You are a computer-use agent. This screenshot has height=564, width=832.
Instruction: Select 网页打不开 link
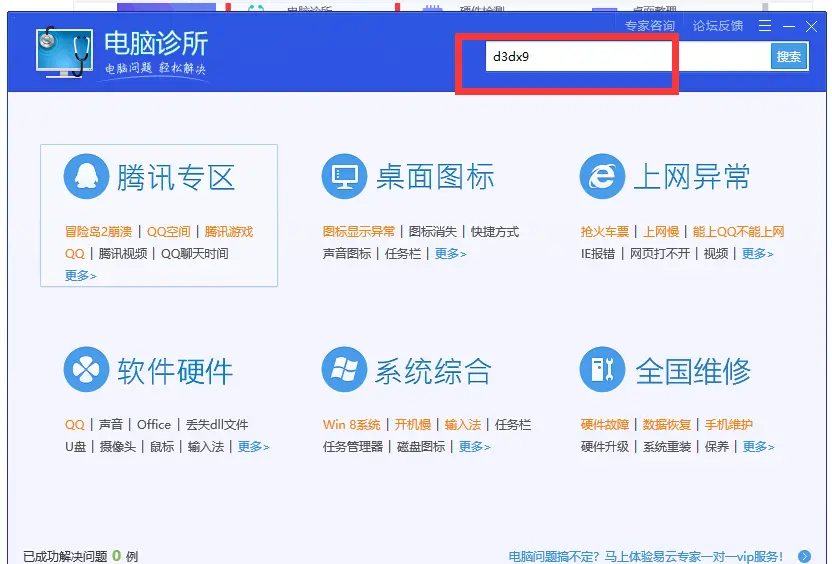pyautogui.click(x=660, y=254)
